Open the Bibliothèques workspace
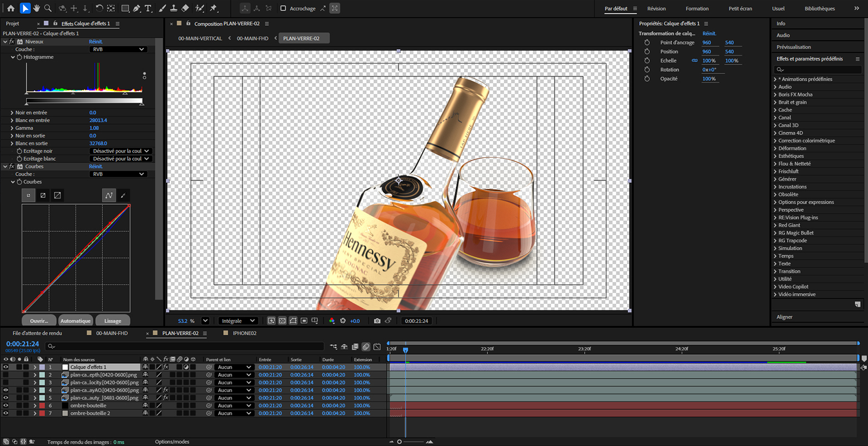 click(x=820, y=8)
